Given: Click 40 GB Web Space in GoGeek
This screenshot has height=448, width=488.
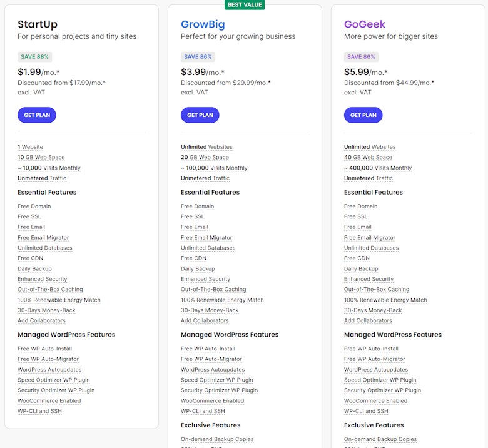Looking at the screenshot, I should [368, 158].
